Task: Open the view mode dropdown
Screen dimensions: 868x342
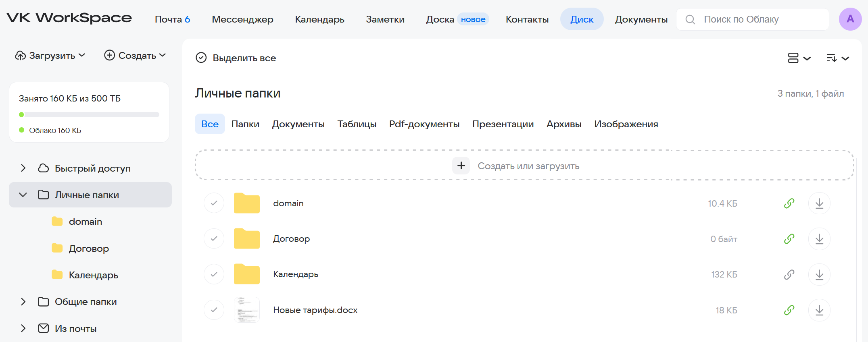Action: point(799,58)
